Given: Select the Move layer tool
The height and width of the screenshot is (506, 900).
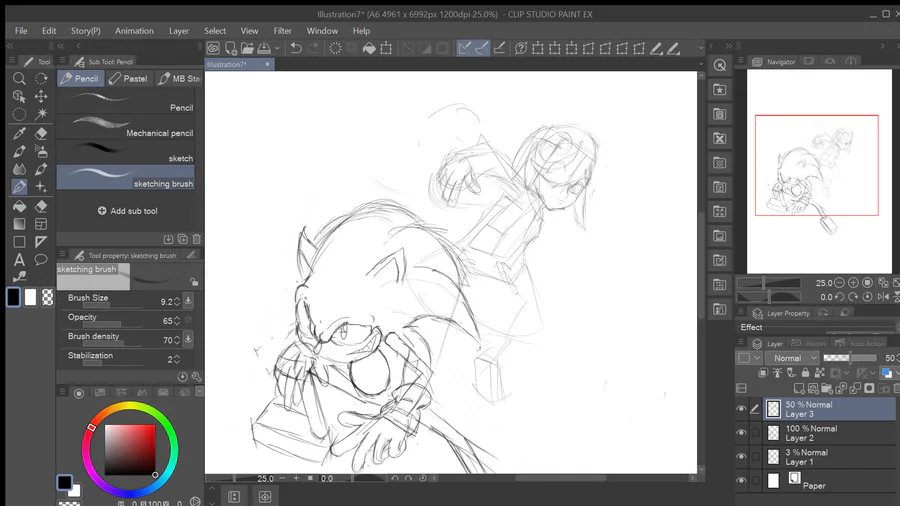Looking at the screenshot, I should click(x=41, y=96).
